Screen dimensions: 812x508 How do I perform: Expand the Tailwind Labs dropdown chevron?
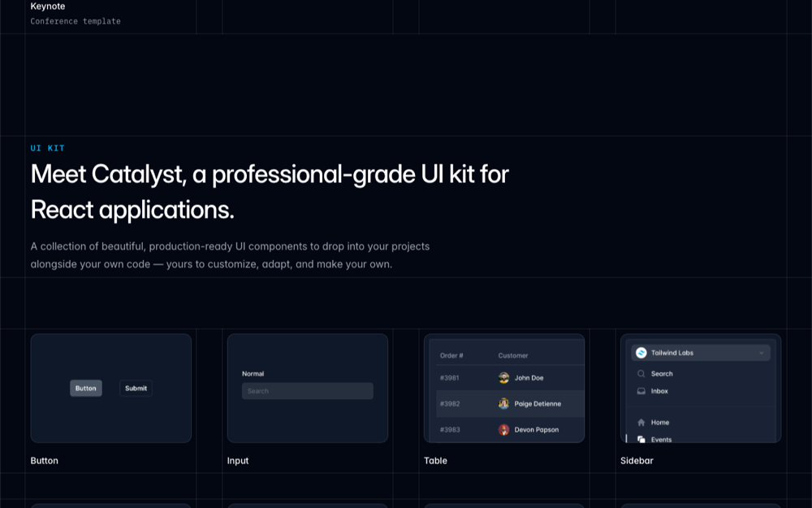point(762,353)
